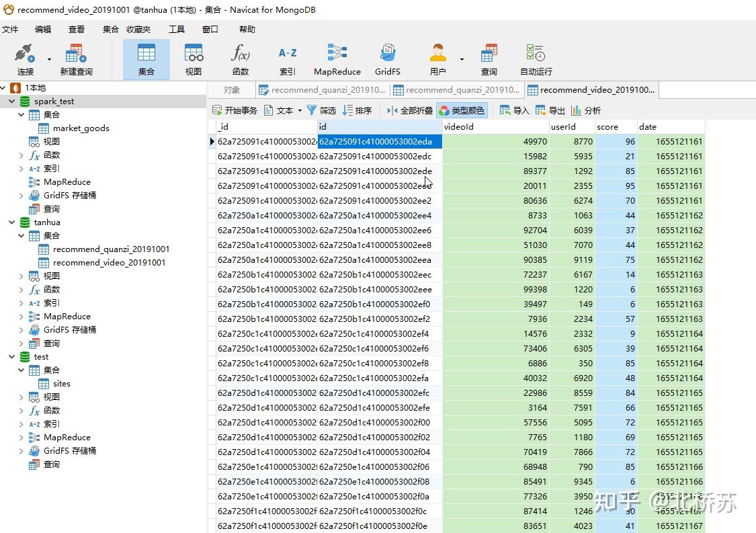Open the Tools (工具) menu
Image resolution: width=756 pixels, height=533 pixels.
pos(177,30)
